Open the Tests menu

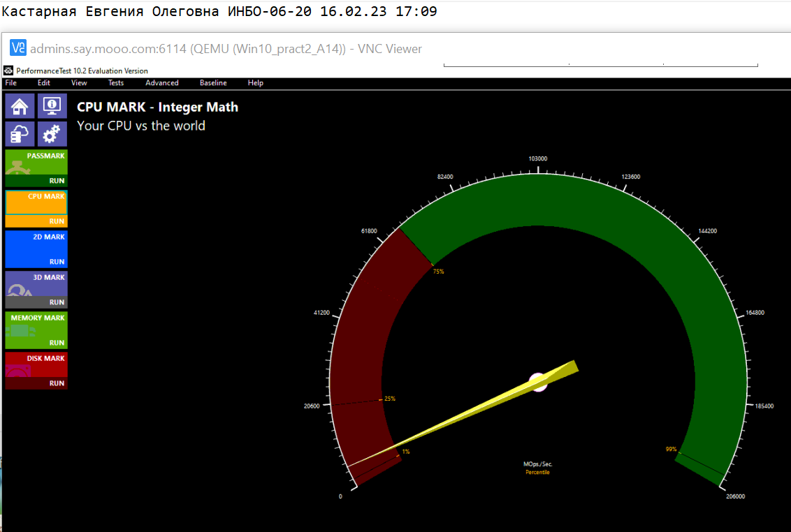click(115, 82)
